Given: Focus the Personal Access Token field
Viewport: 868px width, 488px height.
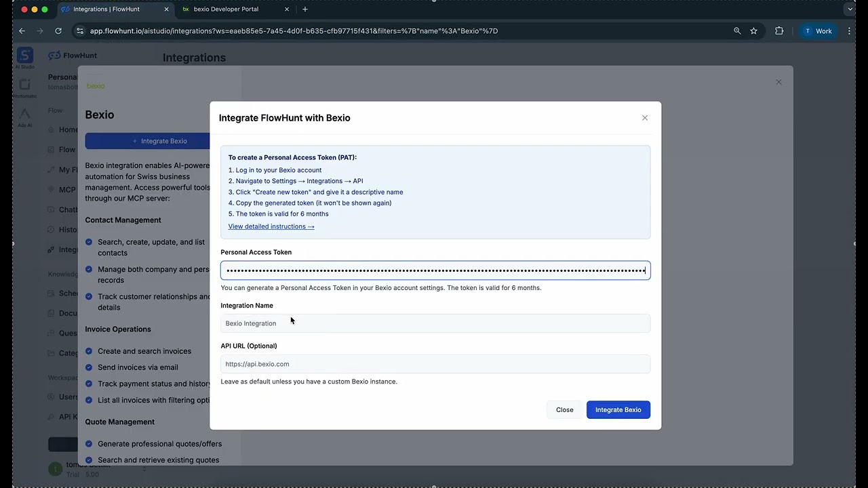Looking at the screenshot, I should 435,270.
